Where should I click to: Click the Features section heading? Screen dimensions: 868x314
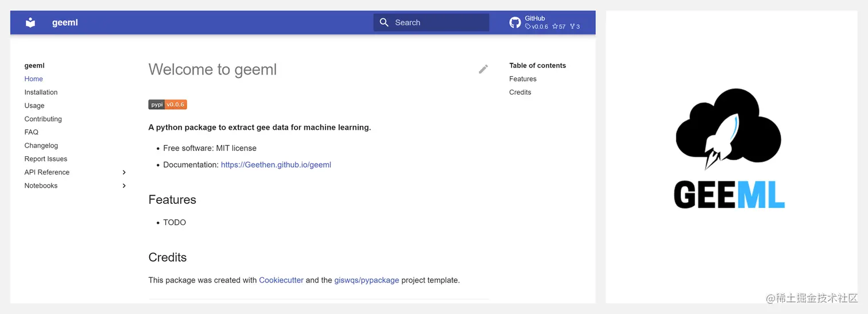point(172,200)
